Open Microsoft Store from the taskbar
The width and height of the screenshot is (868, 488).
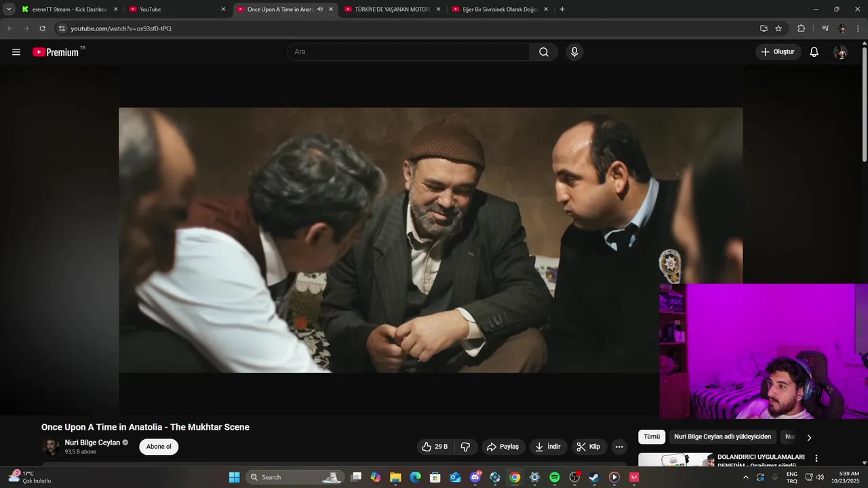tap(435, 477)
